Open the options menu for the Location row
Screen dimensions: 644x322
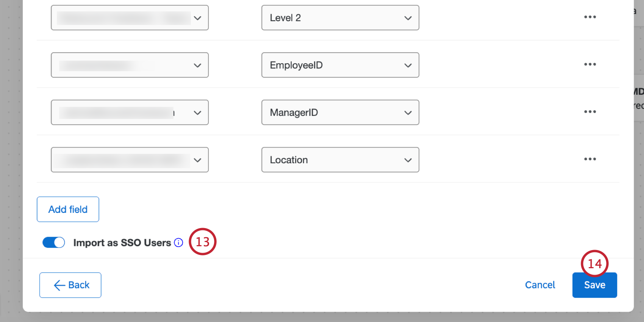[x=590, y=159]
